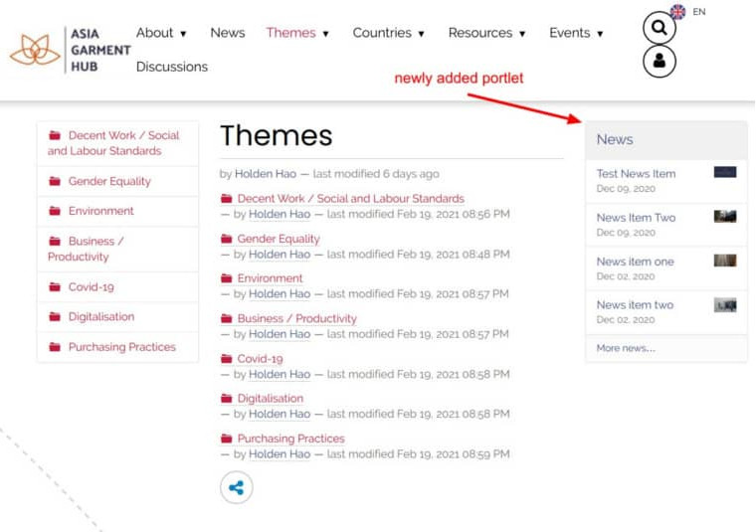Open Test News Item thumbnail image
Image resolution: width=756 pixels, height=532 pixels.
[725, 173]
